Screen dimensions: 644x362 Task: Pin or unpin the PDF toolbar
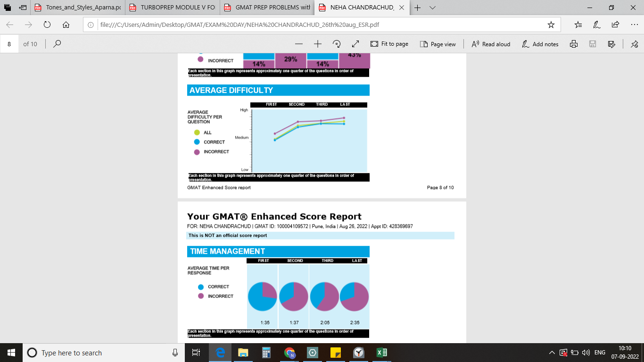pos(634,44)
